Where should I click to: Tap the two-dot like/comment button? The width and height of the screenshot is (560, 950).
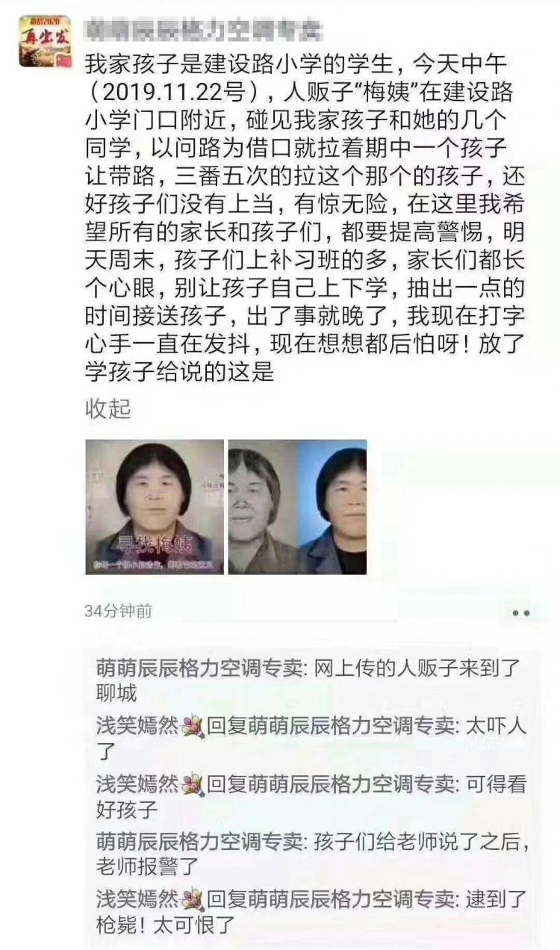coord(521,612)
